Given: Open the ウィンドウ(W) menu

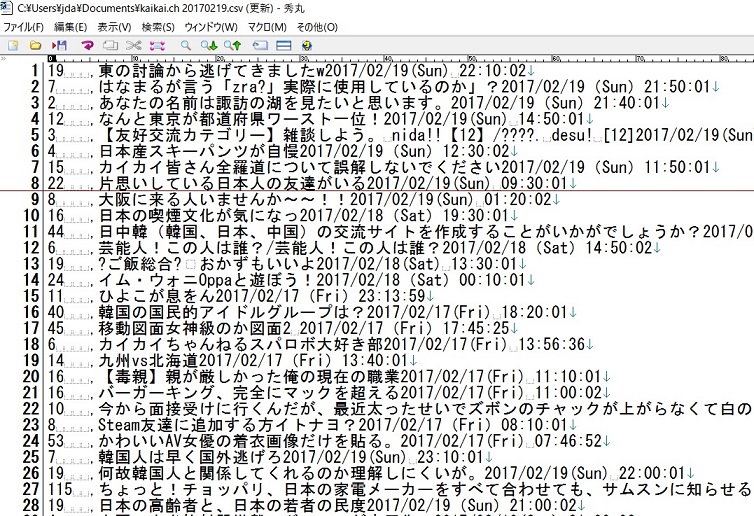Looking at the screenshot, I should (x=211, y=27).
